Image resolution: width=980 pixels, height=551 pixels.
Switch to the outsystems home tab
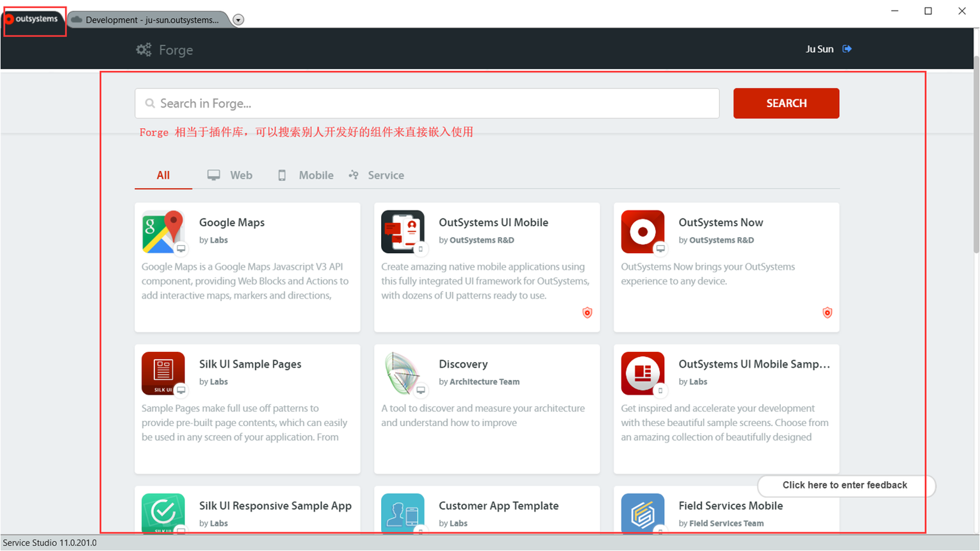point(35,19)
